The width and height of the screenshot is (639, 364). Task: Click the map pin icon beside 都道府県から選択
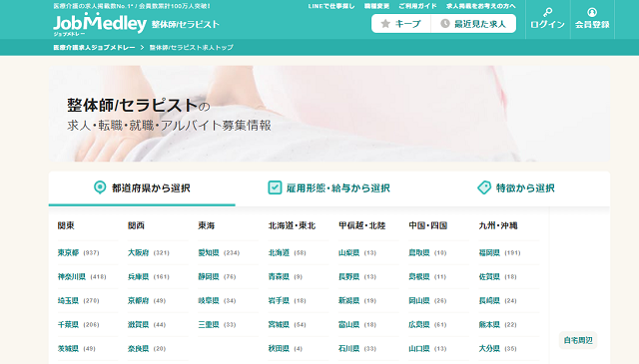click(x=100, y=187)
